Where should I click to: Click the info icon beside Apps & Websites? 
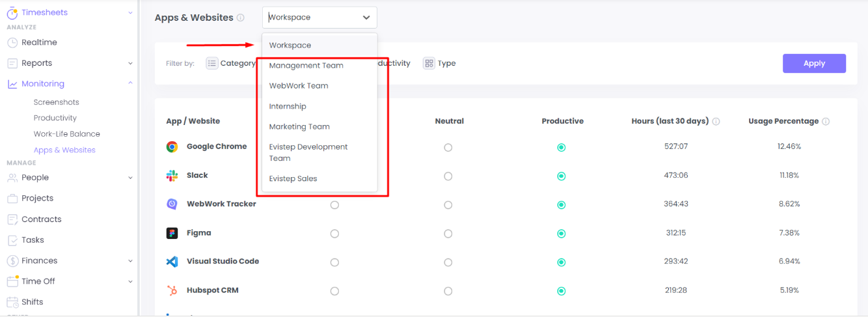coord(241,18)
